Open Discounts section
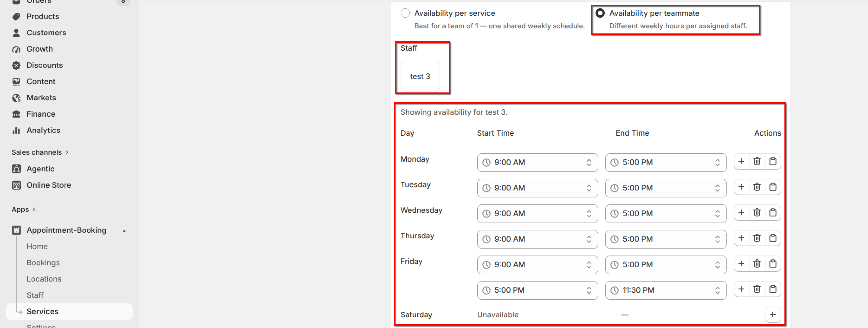This screenshot has height=328, width=868. 45,66
